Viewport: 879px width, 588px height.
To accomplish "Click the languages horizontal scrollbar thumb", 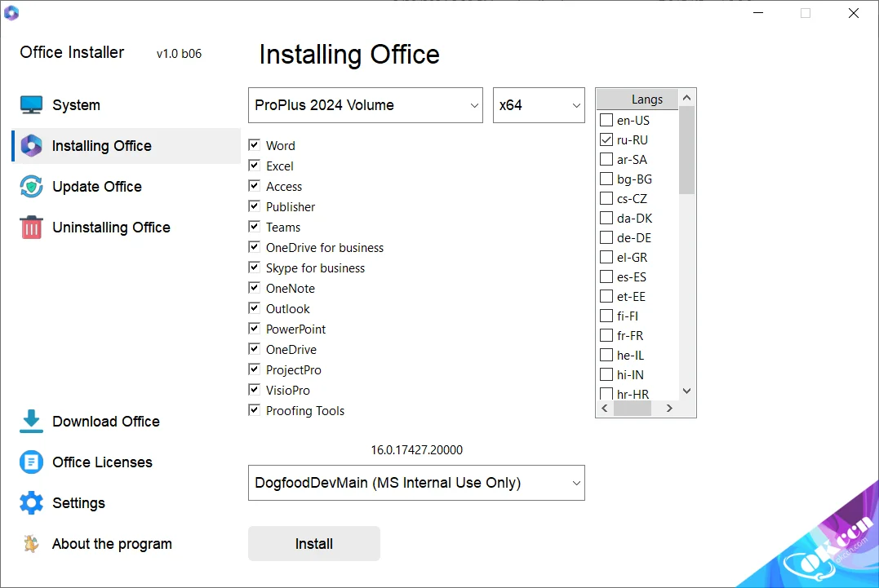I will [633, 409].
